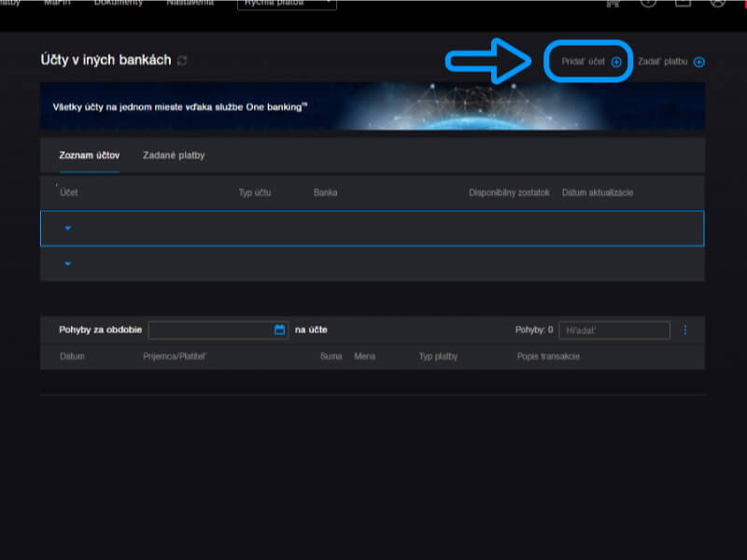Image resolution: width=747 pixels, height=560 pixels.
Task: Expand the second account row arrow
Action: 68,264
